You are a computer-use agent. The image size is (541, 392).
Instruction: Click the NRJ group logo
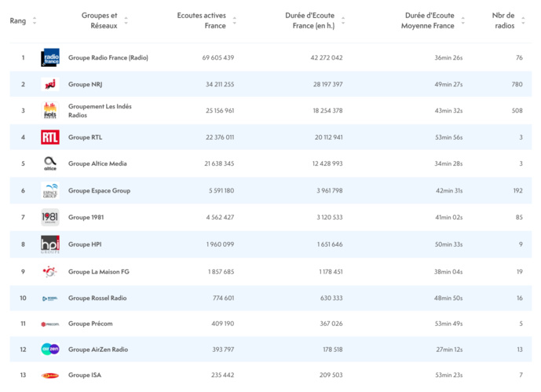[50, 84]
